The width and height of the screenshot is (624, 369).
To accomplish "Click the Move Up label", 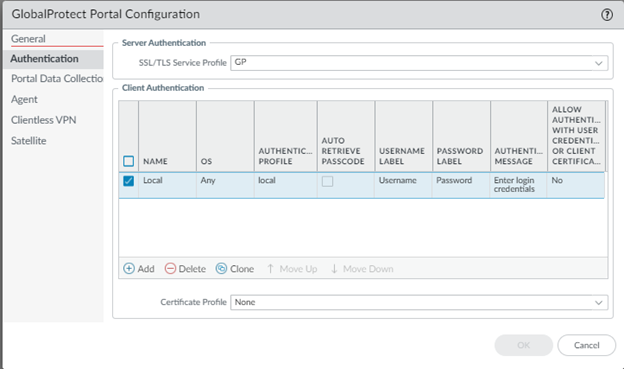I will 298,269.
